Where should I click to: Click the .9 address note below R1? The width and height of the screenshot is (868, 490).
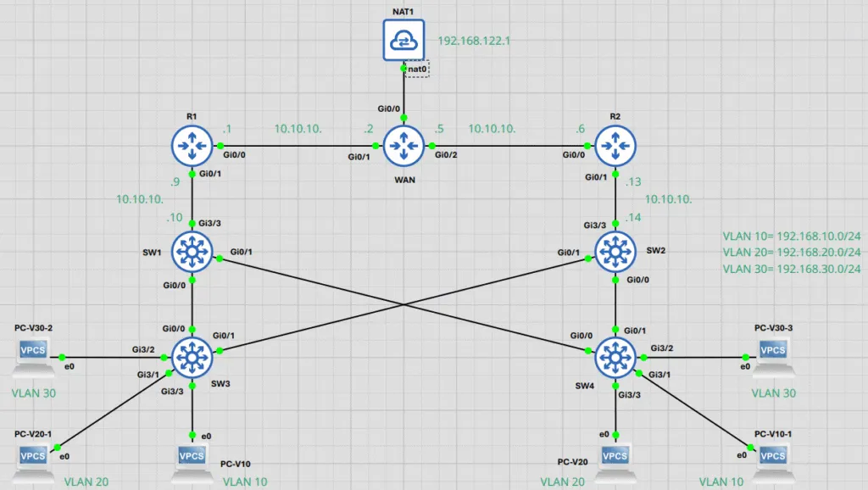pyautogui.click(x=175, y=182)
